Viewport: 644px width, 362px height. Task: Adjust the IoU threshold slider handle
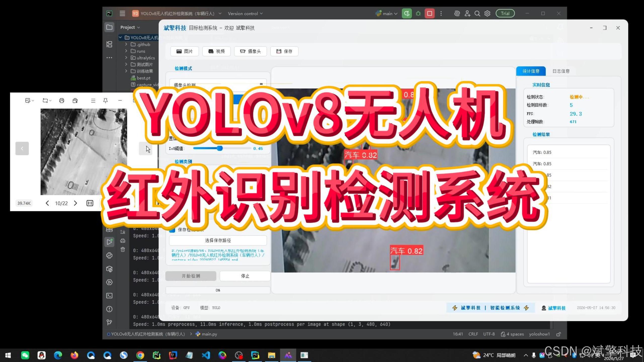(x=220, y=148)
